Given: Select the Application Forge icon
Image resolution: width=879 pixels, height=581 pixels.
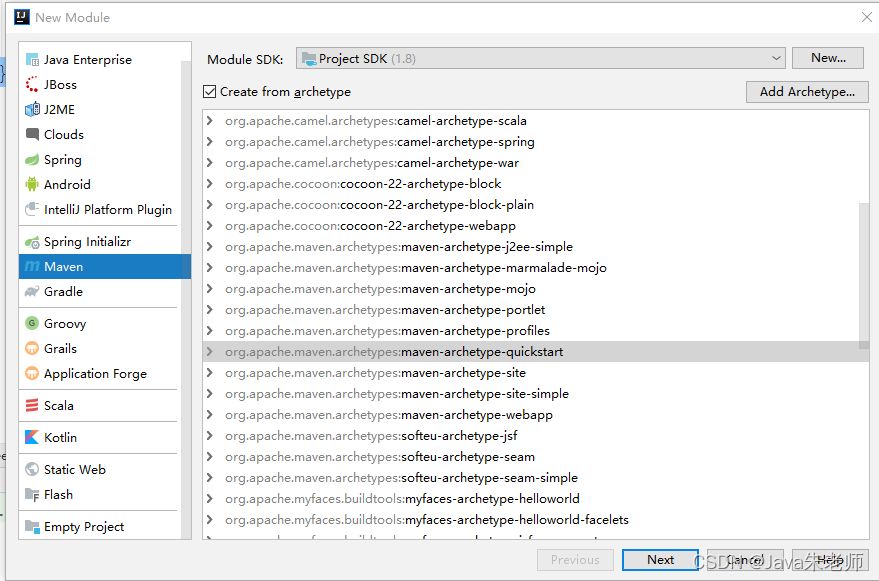Looking at the screenshot, I should tap(32, 374).
